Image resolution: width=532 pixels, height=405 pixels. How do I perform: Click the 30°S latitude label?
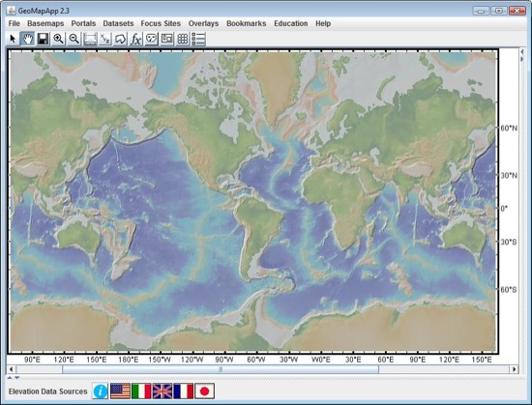pos(509,242)
